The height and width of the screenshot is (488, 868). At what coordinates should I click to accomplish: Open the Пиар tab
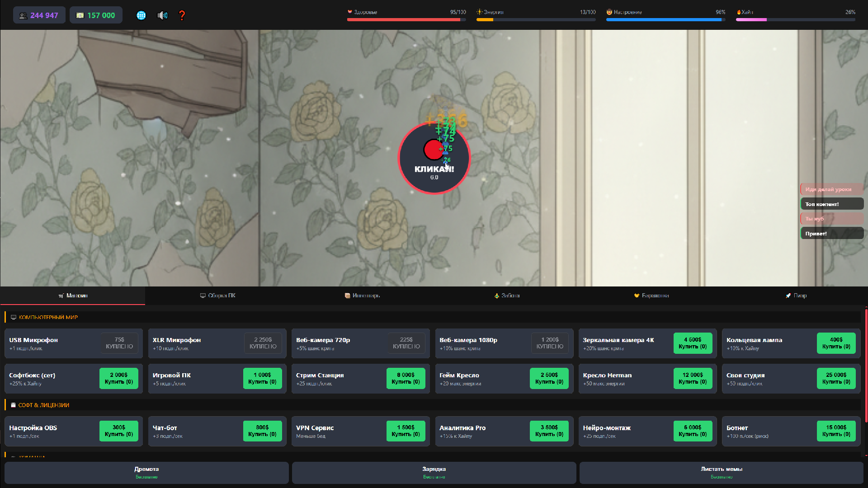click(x=796, y=296)
